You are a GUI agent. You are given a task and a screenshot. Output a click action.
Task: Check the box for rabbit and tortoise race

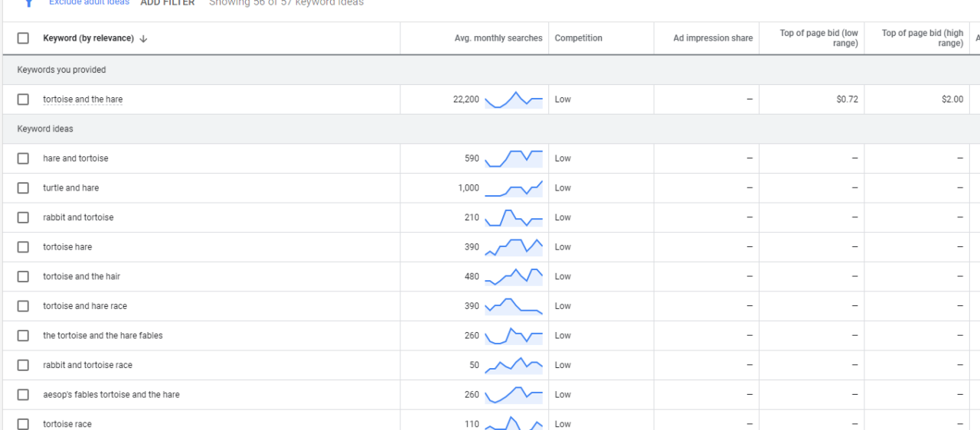[23, 365]
